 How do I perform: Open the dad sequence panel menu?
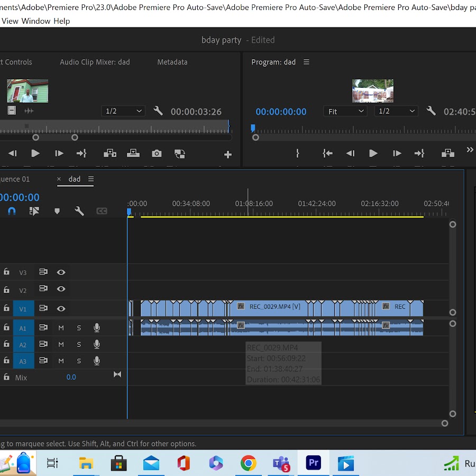pyautogui.click(x=91, y=179)
